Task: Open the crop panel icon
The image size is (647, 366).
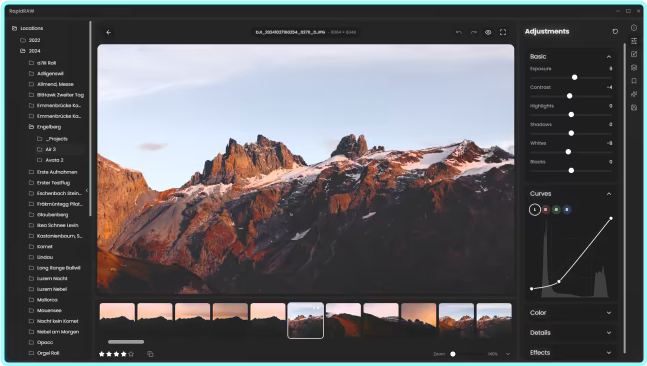Action: (634, 54)
